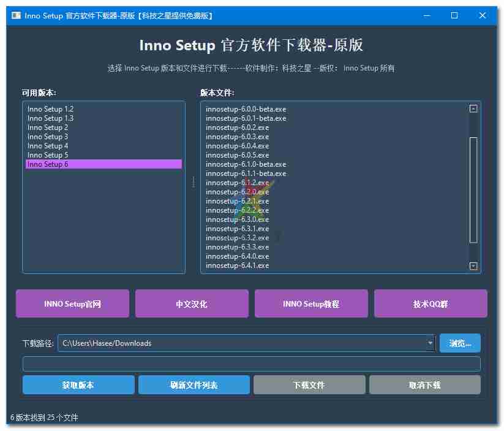Choose innosetup-6.0.0-beta.exe file

click(x=246, y=109)
